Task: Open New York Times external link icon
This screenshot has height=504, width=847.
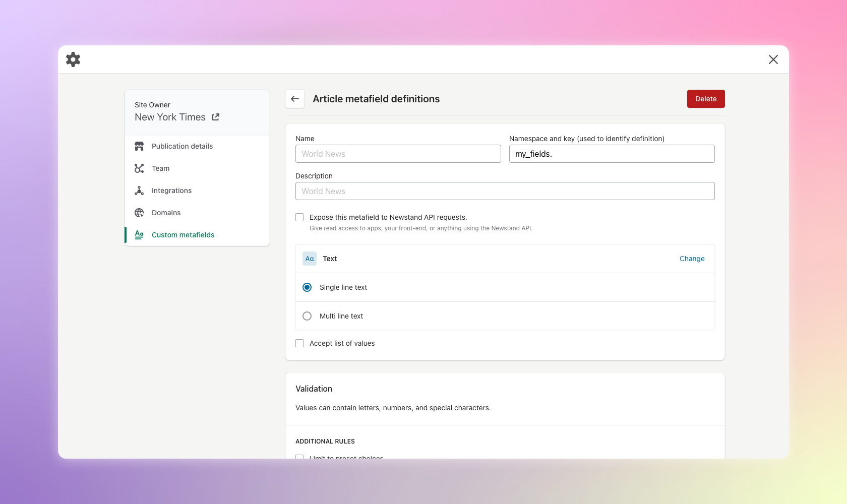Action: (216, 117)
